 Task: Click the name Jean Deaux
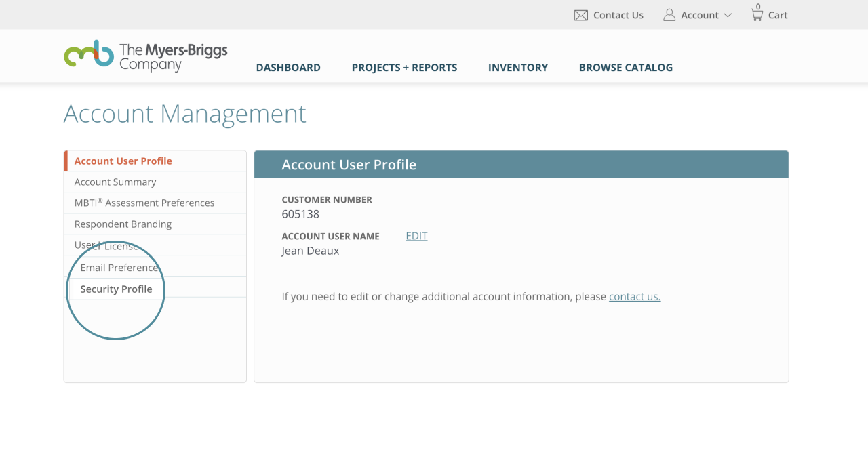pos(311,251)
